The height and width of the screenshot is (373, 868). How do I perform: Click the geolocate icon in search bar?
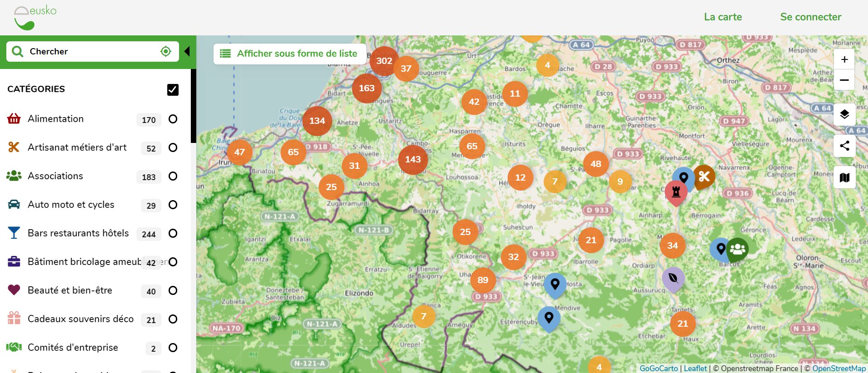tap(166, 51)
